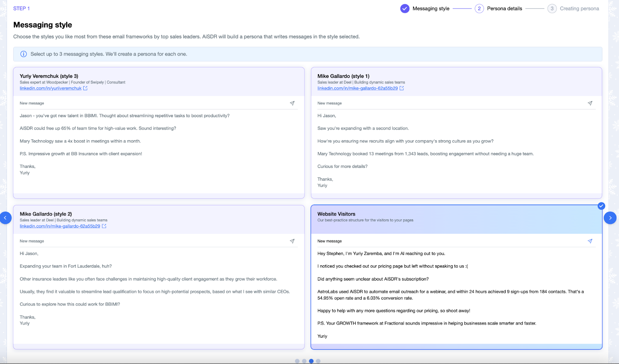This screenshot has width=619, height=364.
Task: Go to fourth carousel page dot
Action: (318, 361)
